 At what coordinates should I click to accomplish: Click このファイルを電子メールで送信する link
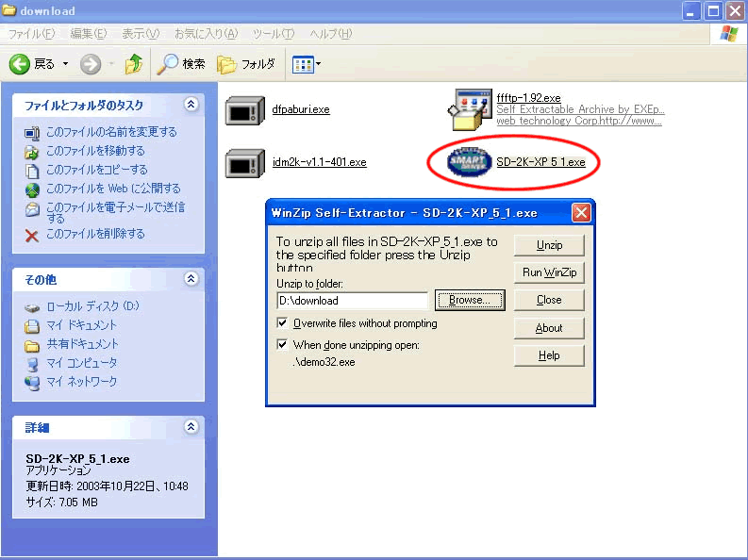click(x=115, y=212)
